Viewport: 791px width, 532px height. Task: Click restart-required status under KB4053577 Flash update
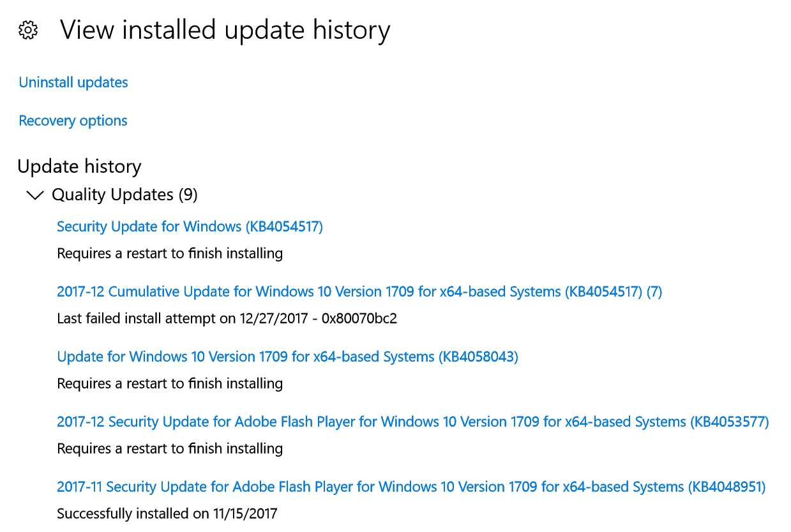click(x=170, y=448)
